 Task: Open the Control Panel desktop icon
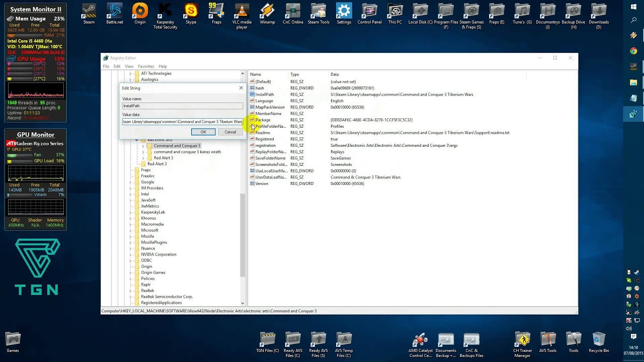[x=369, y=14]
